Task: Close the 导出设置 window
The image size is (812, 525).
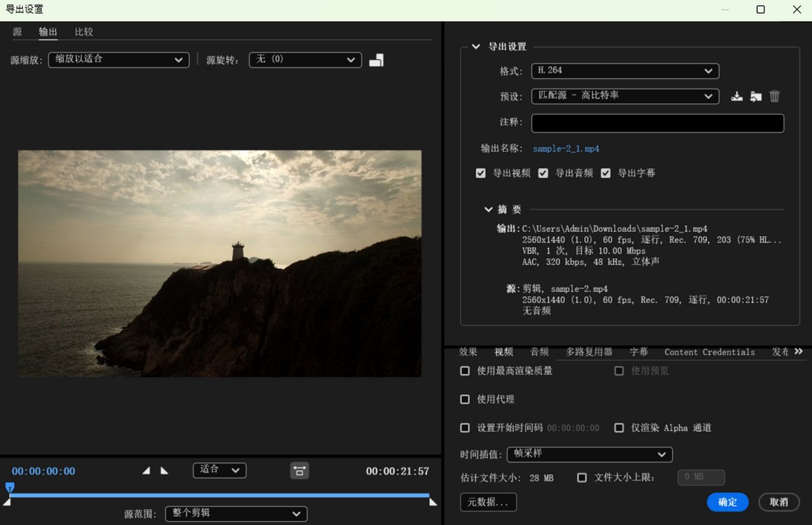Action: pos(796,9)
